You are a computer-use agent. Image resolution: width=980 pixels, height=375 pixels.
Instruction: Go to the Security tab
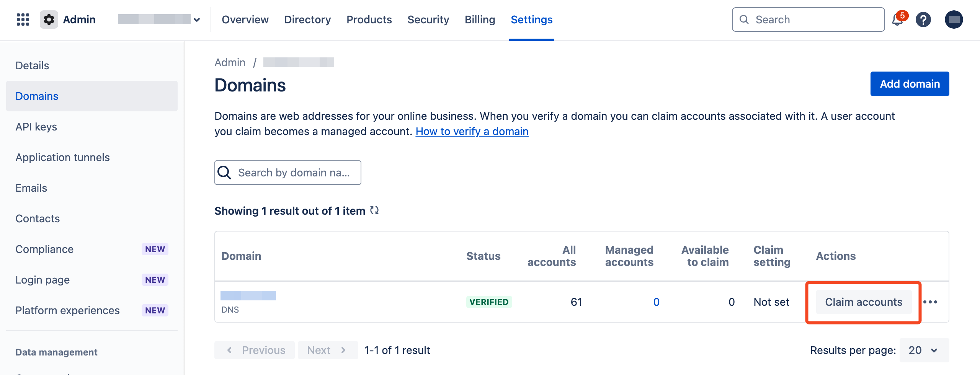(x=428, y=20)
